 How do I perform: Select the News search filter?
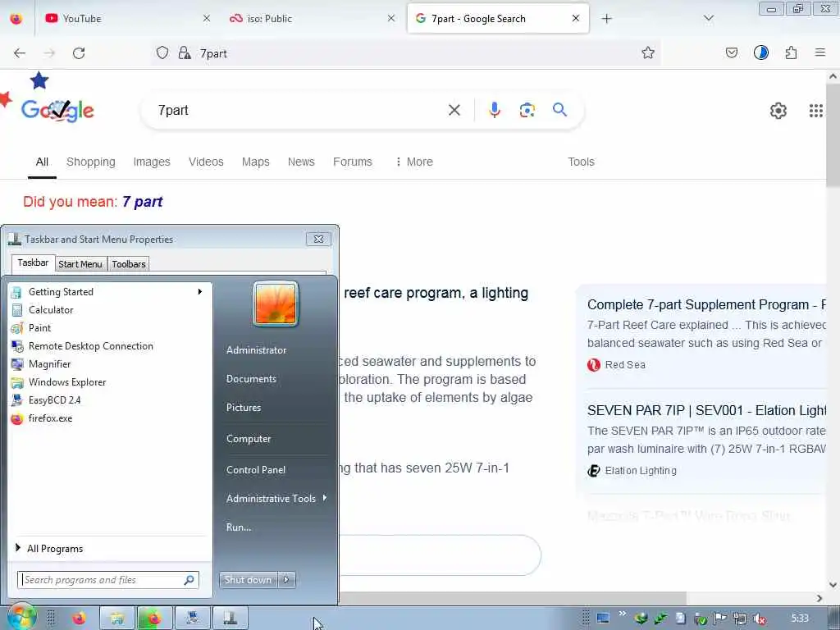tap(301, 162)
